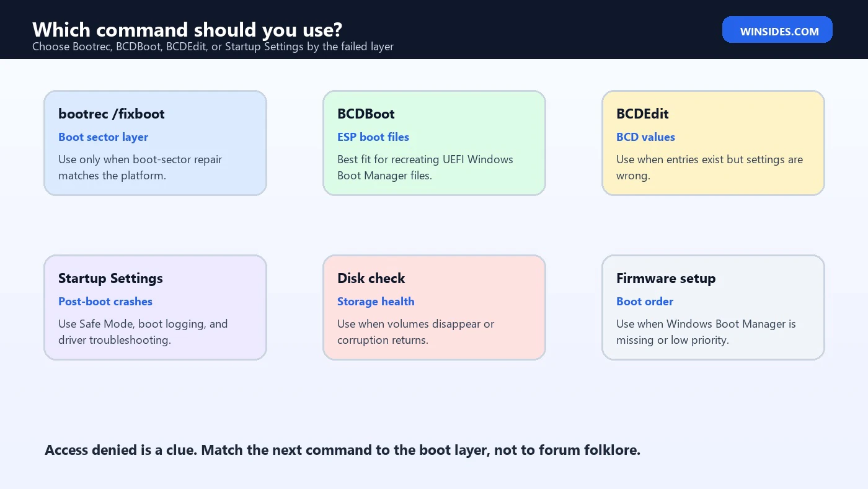The image size is (868, 489).
Task: Select text 'Use when Windows Boot Manager is'
Action: (x=706, y=324)
